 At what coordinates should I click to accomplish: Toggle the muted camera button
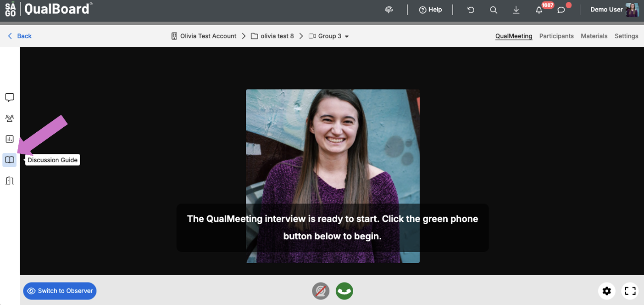(x=321, y=291)
